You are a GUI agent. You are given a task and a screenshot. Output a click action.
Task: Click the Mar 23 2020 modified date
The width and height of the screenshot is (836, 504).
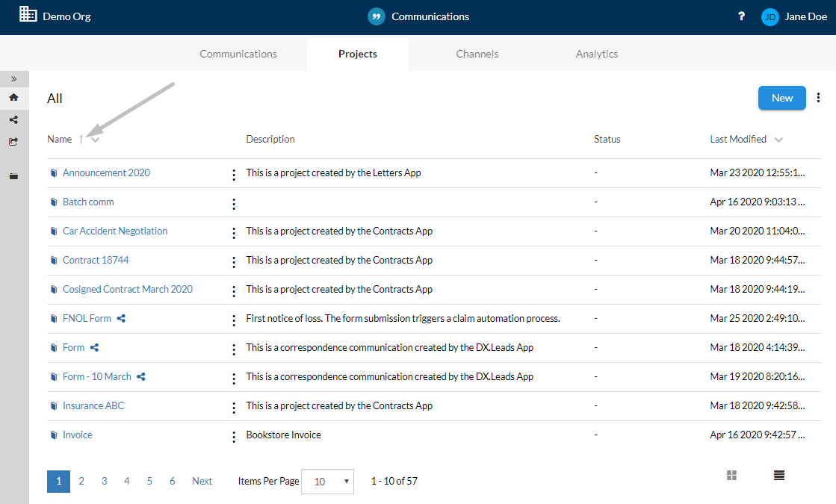758,172
